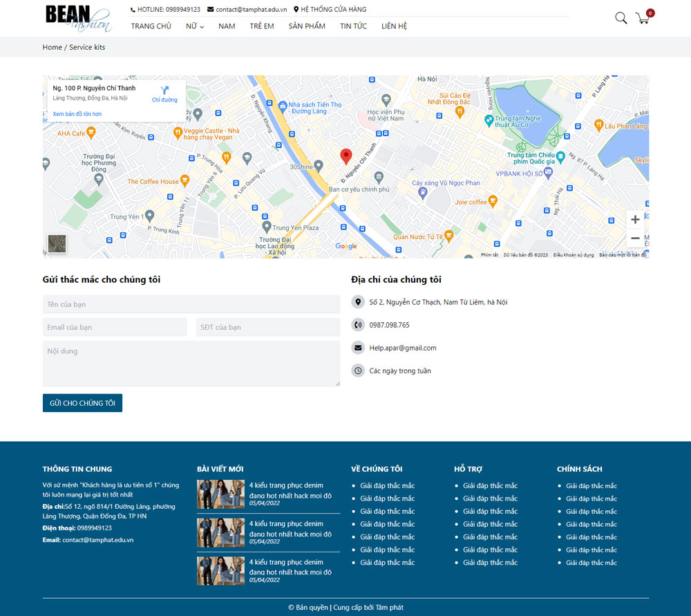
Task: Switch to satellite view map thumbnail
Action: pos(57,243)
